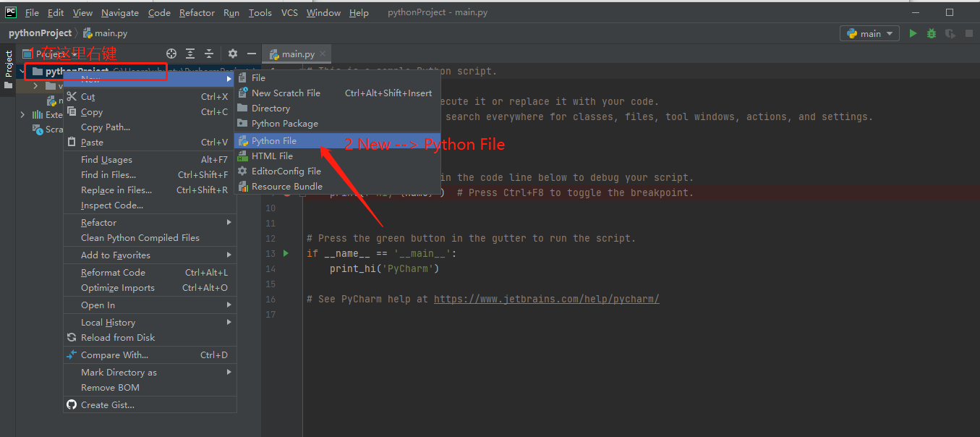Close the main.py editor tab
This screenshot has width=980, height=437.
click(x=323, y=54)
